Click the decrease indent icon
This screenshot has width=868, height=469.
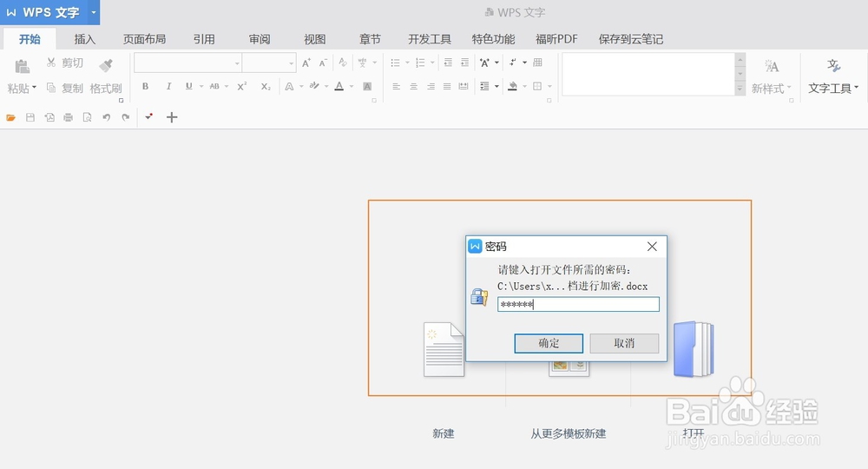[448, 63]
